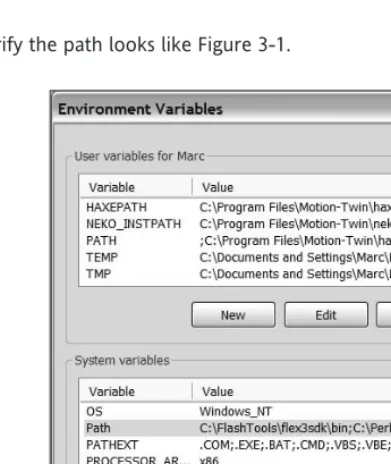Click the Windows_NT value
391x464 pixels.
[x=236, y=411]
